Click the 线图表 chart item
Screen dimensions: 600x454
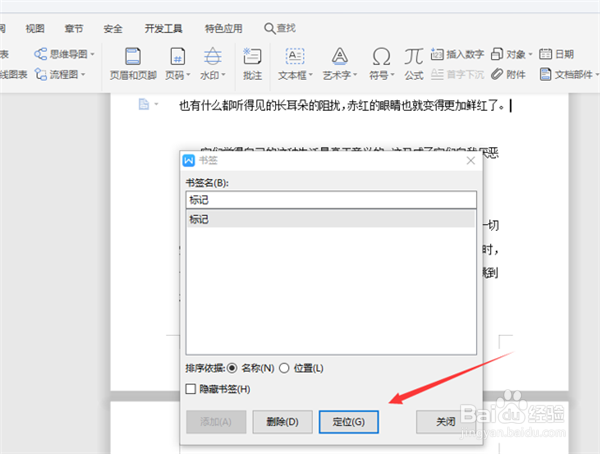click(x=14, y=74)
